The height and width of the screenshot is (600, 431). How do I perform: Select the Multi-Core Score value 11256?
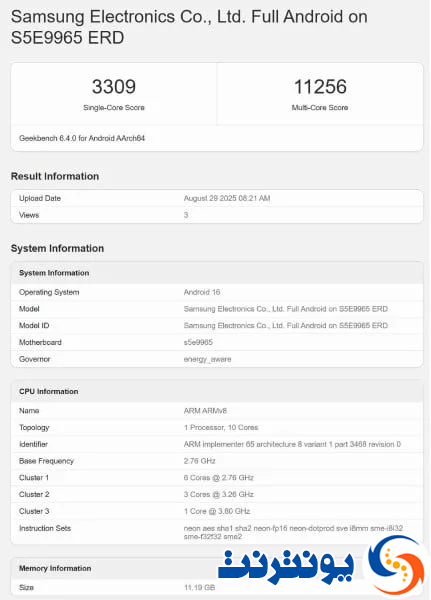pos(320,86)
